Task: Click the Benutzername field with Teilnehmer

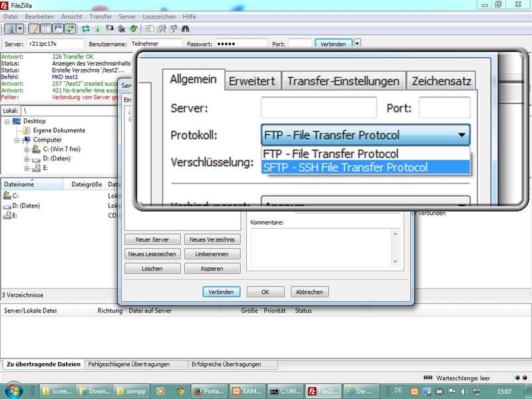Action: coord(156,44)
